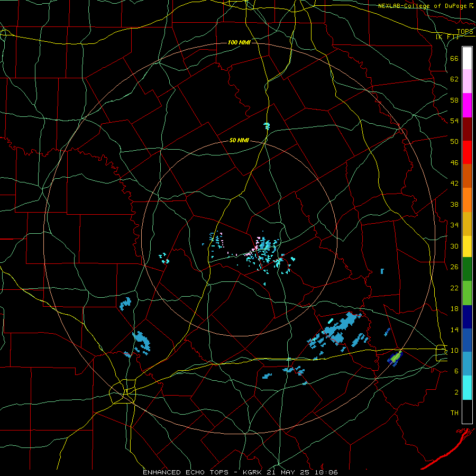This screenshot has width=476, height=476.
Task: Select the dark green legend swatch
Action: tap(467, 269)
